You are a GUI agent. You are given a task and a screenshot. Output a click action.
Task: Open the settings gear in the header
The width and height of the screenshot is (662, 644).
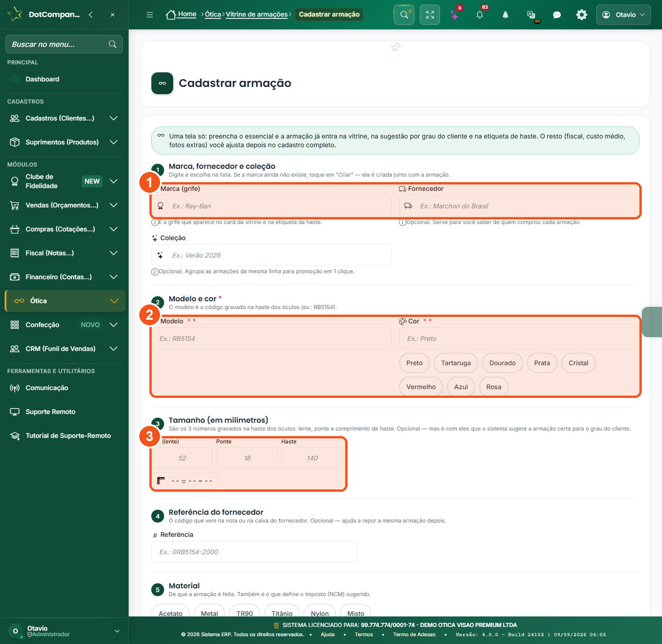pos(582,15)
